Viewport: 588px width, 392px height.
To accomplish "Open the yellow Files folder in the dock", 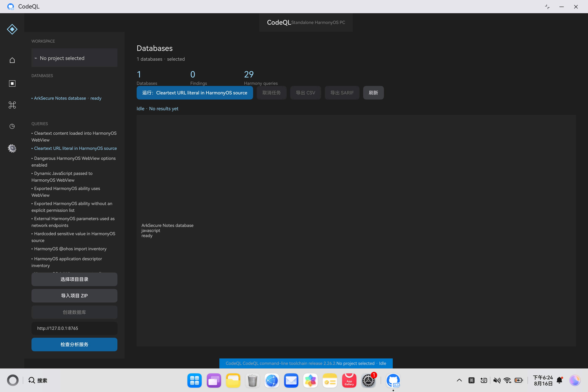I will point(233,381).
